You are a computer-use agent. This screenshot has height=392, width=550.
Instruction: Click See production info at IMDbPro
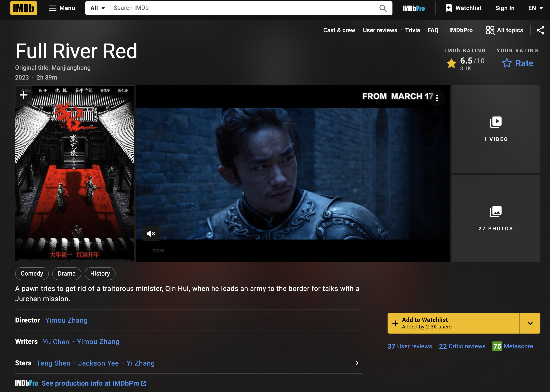(94, 383)
